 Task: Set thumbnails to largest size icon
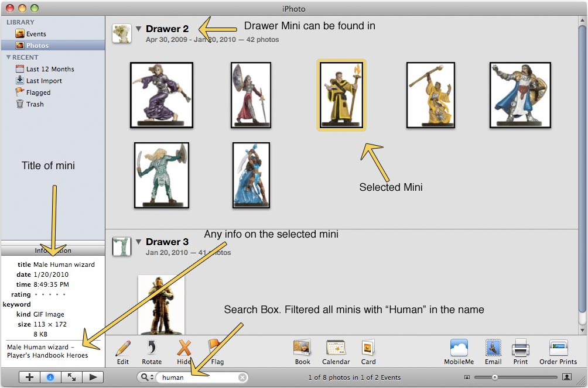click(567, 377)
